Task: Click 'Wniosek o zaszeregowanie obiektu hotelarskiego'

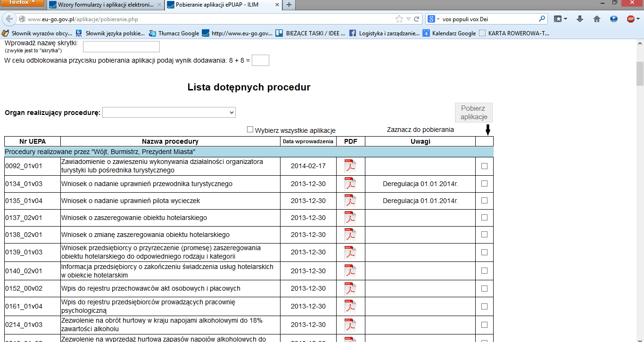Action: (x=134, y=218)
